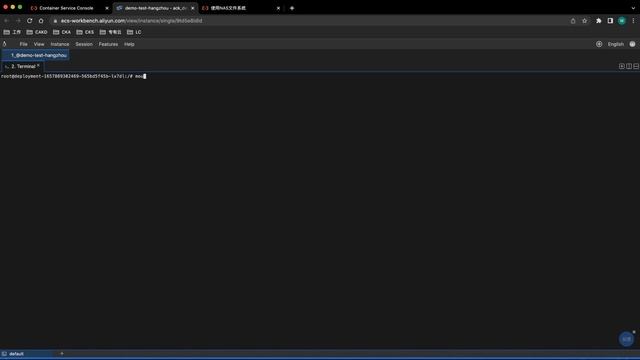
Task: Click the macOS green fullscreen window dot
Action: tap(20, 7)
